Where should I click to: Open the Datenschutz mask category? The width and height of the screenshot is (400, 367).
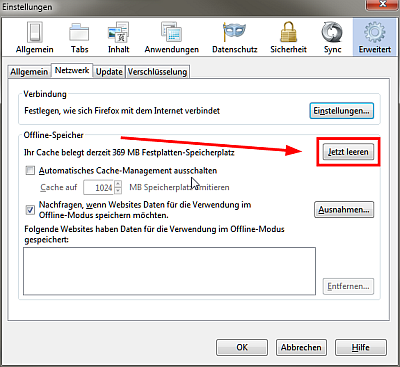click(x=235, y=37)
